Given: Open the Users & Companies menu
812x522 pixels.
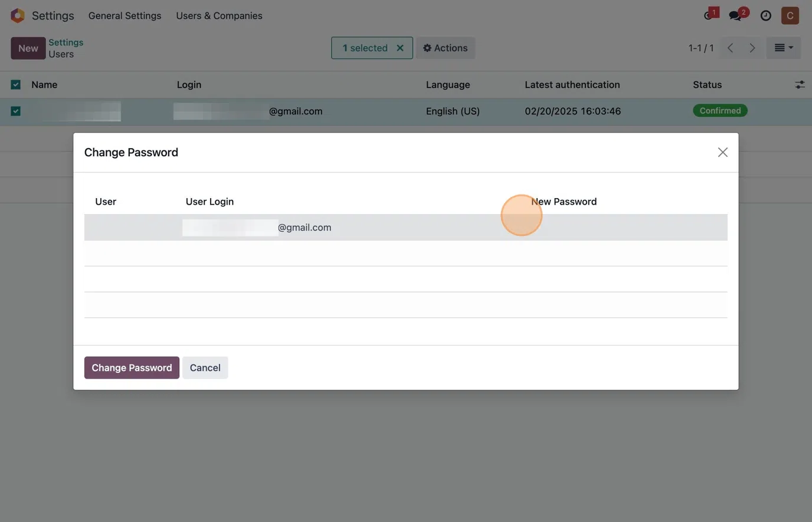Looking at the screenshot, I should [219, 16].
